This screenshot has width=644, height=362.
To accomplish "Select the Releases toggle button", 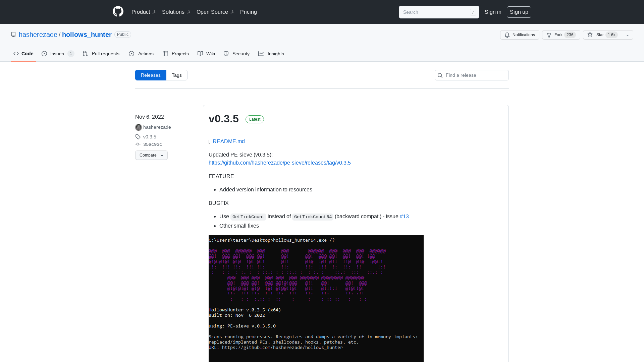I will tap(151, 75).
